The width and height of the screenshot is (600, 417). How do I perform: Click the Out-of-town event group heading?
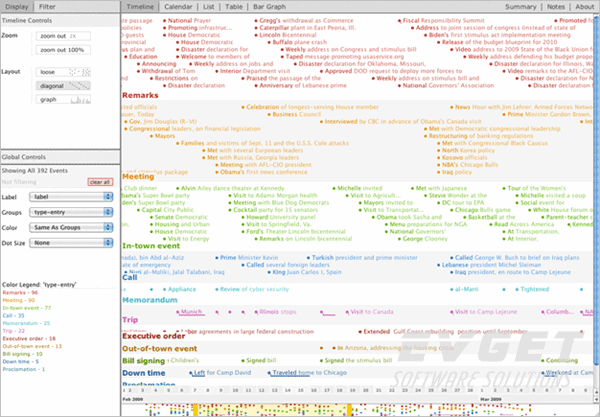pyautogui.click(x=160, y=349)
